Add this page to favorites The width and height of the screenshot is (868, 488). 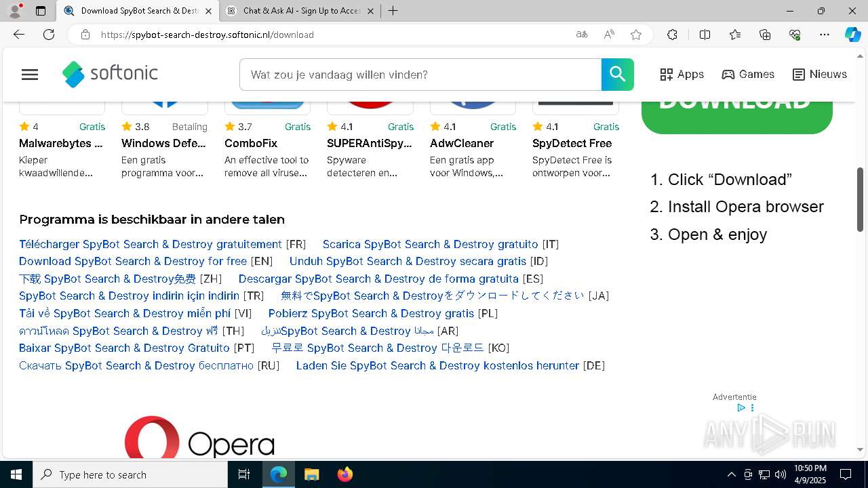[636, 35]
